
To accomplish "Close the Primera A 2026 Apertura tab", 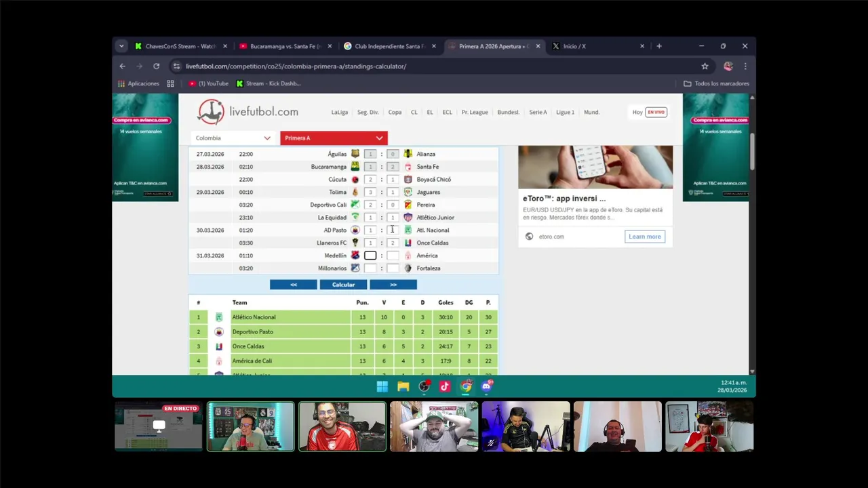I will (x=538, y=46).
